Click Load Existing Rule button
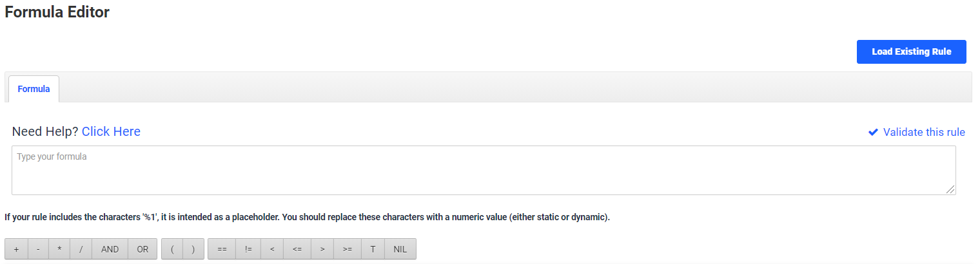This screenshot has width=980, height=264. coord(911,52)
